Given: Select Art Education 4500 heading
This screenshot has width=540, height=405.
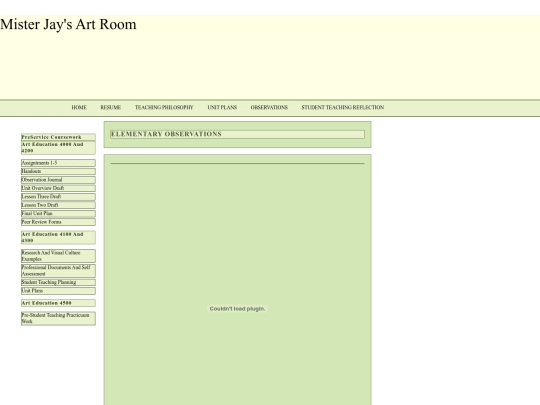Looking at the screenshot, I should 58,303.
